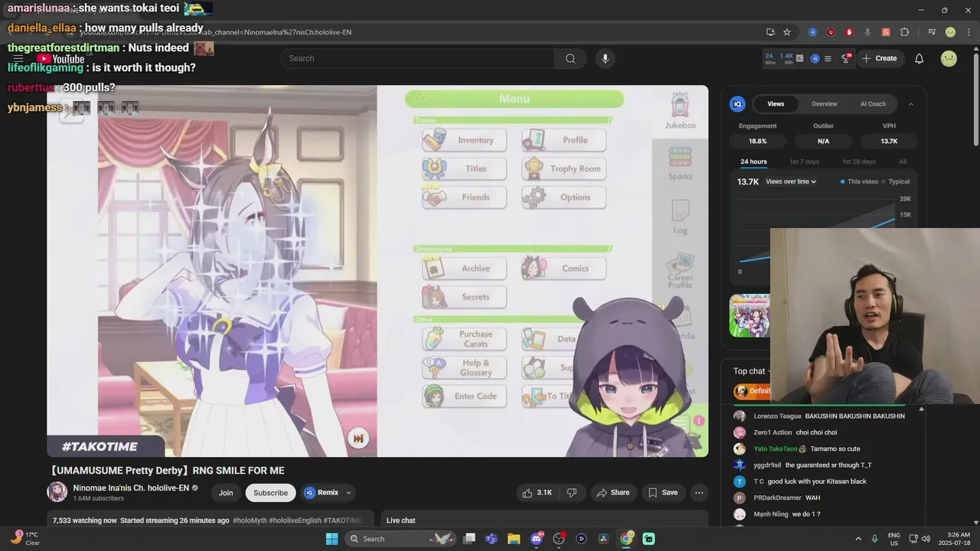The image size is (980, 551).
Task: Save the video to playlist
Action: coord(663,493)
